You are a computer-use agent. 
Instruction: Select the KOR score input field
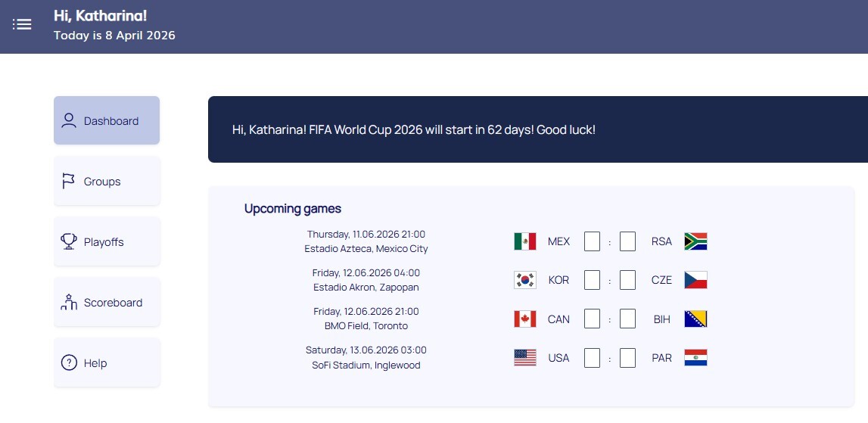tap(592, 280)
